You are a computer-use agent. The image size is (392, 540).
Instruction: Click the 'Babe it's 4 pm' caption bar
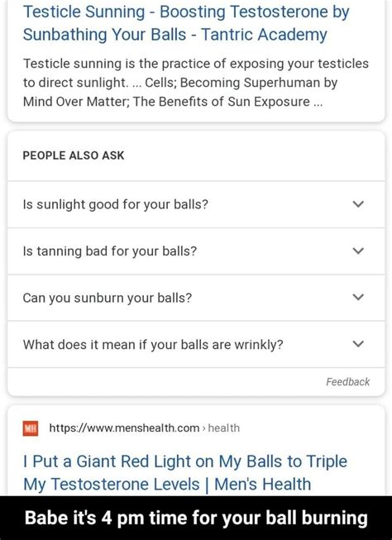coord(196,518)
